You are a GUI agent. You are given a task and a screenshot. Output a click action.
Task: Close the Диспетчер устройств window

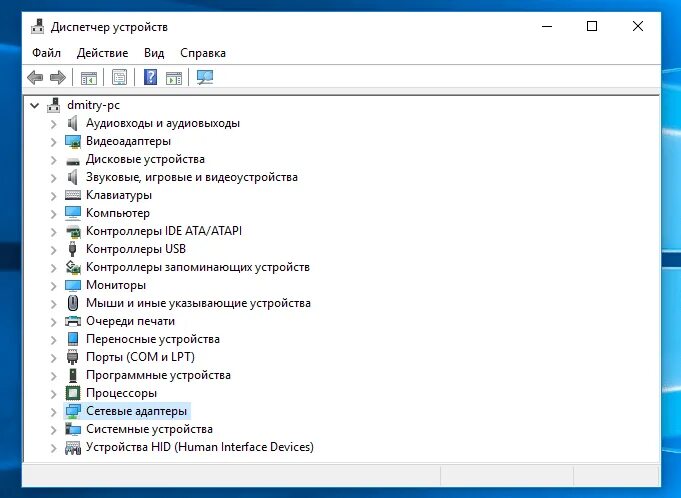click(638, 26)
